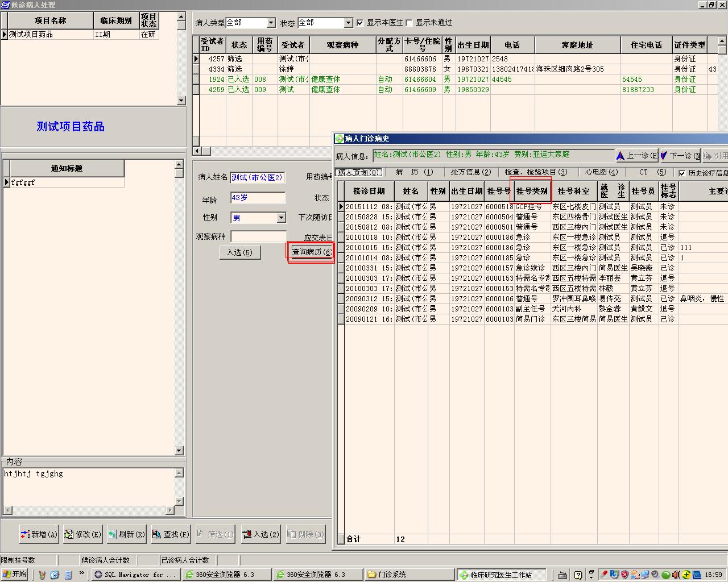This screenshot has height=582, width=728.
Task: Open SQL Navigator from the taskbar
Action: (135, 575)
